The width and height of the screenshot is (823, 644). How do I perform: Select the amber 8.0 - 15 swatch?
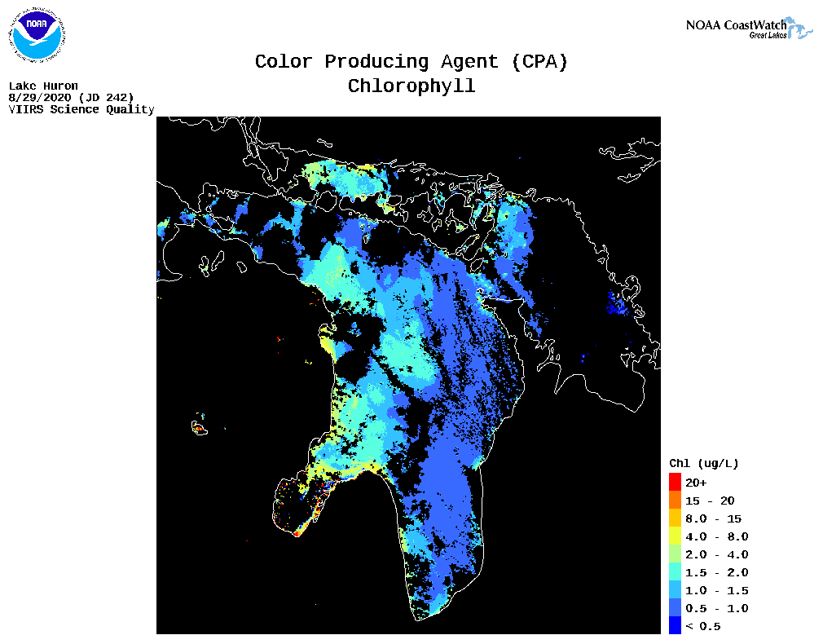coord(675,518)
